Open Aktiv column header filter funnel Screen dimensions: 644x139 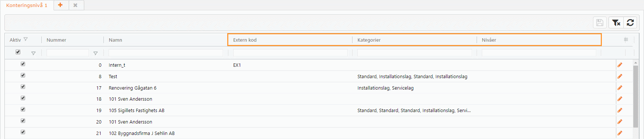click(25, 39)
